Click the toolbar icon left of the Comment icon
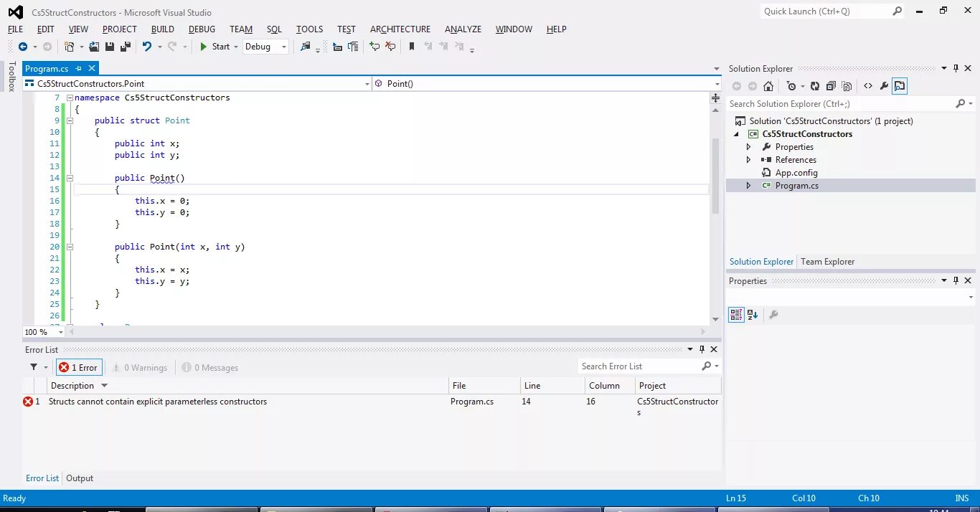The width and height of the screenshot is (980, 512). (x=353, y=47)
